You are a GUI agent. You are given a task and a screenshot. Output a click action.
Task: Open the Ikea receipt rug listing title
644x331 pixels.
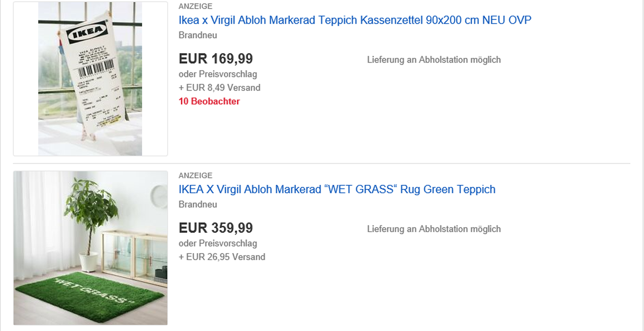(x=355, y=20)
